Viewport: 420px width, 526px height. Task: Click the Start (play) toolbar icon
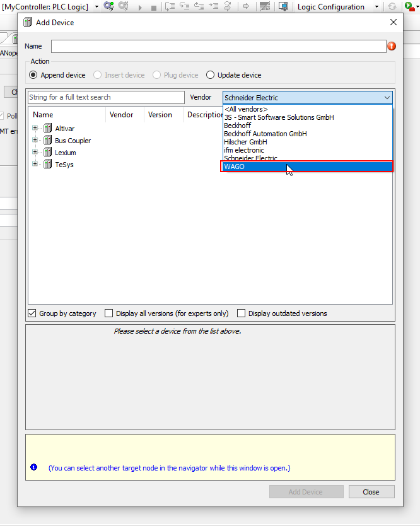tap(140, 8)
